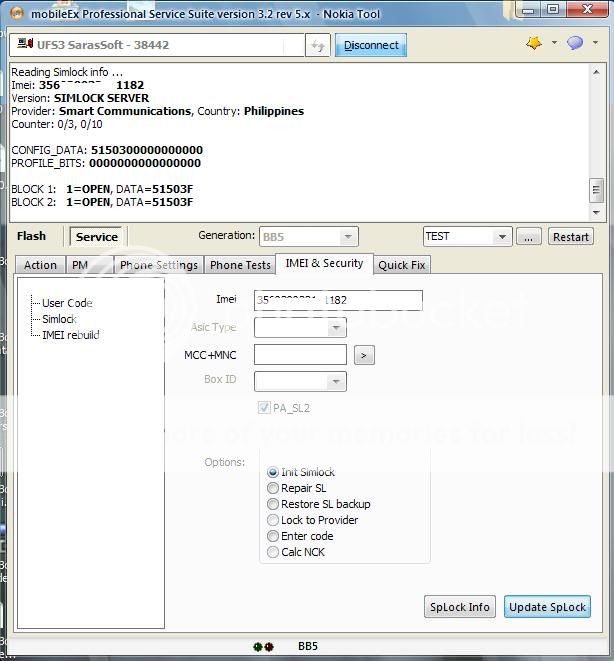Open the Action tab
Viewport: 614px width, 661px height.
coord(40,265)
